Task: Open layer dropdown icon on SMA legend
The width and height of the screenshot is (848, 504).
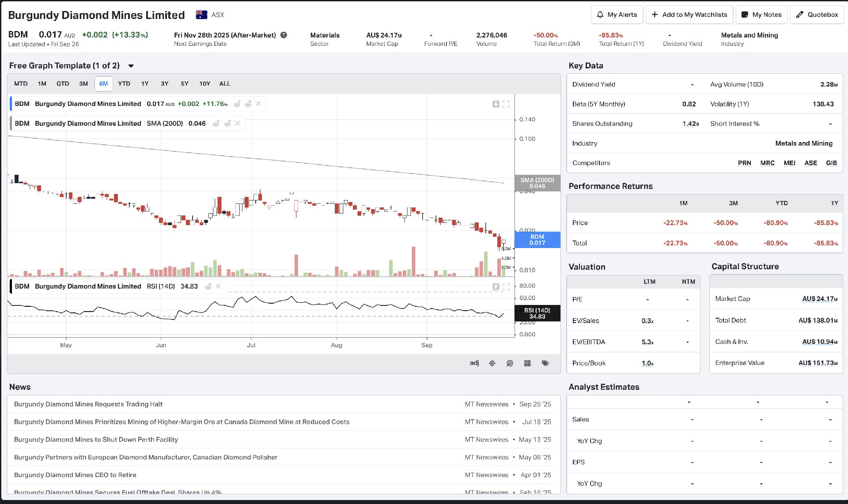Action: [x=227, y=124]
